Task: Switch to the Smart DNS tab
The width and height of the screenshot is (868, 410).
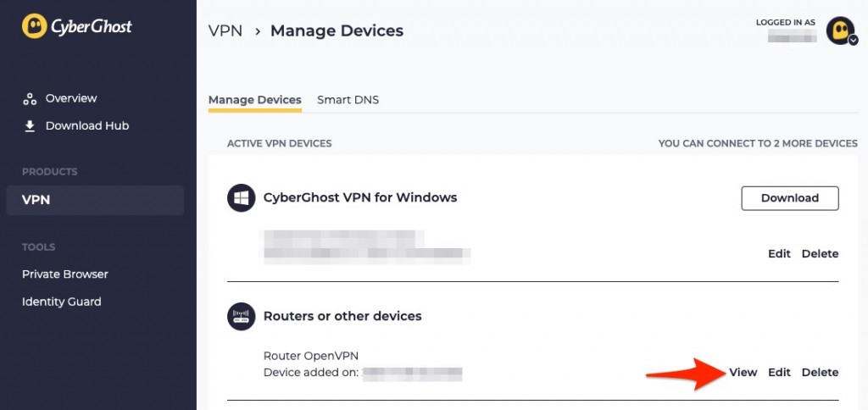Action: (348, 100)
